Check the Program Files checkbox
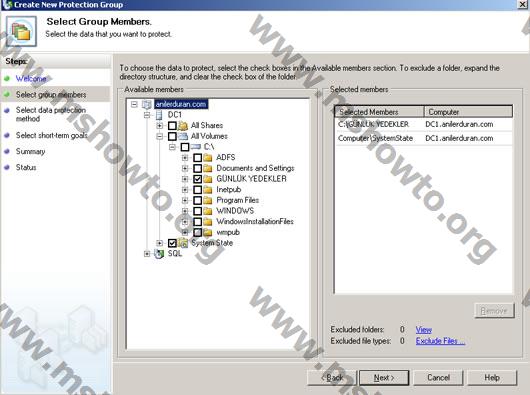This screenshot has width=530, height=395. click(198, 200)
